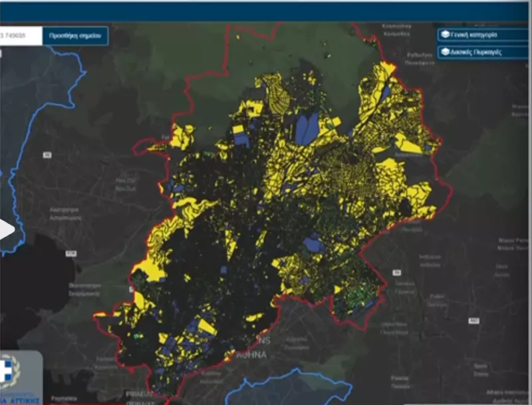Click the layers icon beside Γενική κατηγορία
Image resolution: width=532 pixels, height=405 pixels.
[x=446, y=35]
